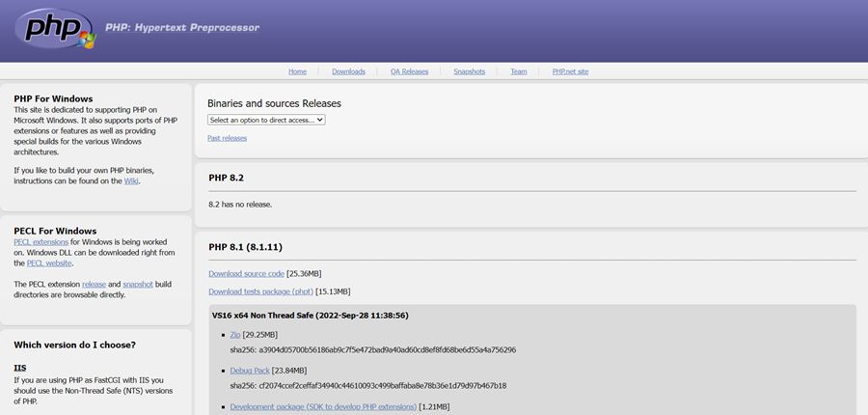868x415 pixels.
Task: Click the Wiki link for build instructions
Action: (x=131, y=181)
